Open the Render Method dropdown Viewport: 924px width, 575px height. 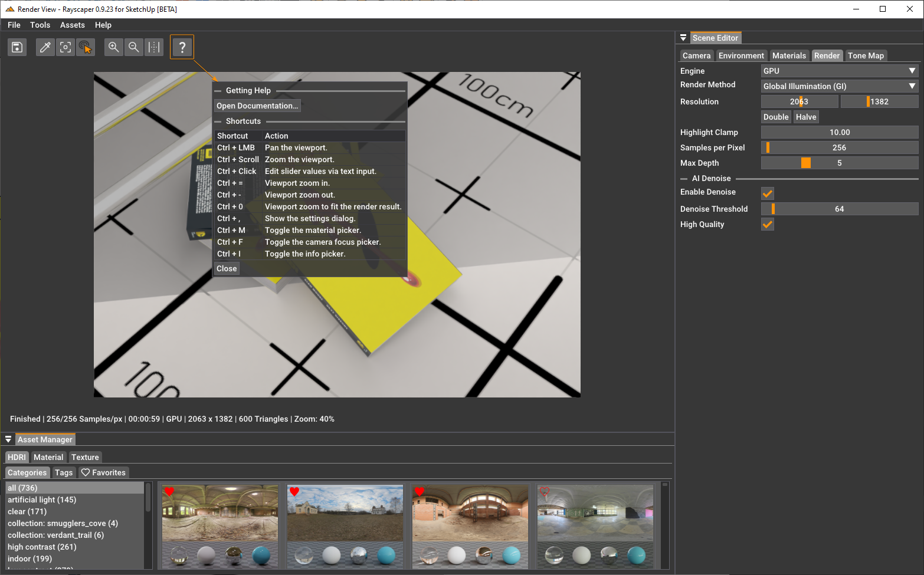pos(840,86)
